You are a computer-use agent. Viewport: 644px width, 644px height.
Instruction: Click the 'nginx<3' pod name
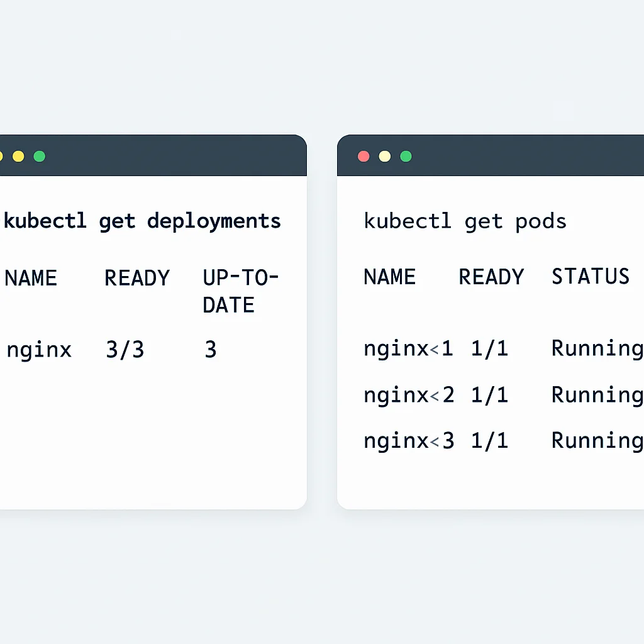(x=409, y=441)
